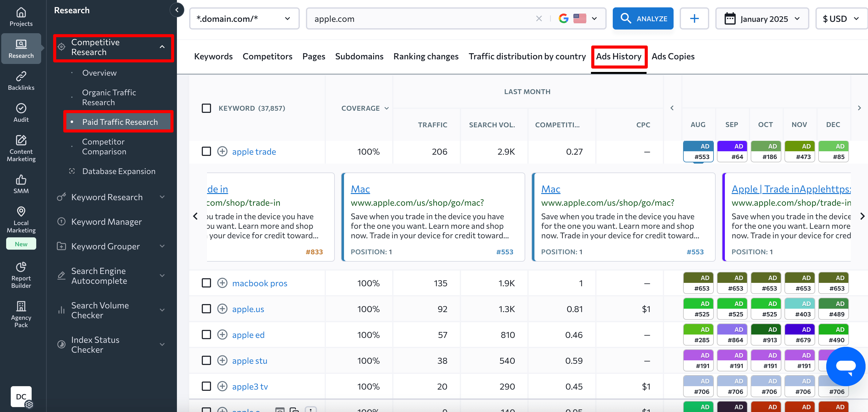Open the live chat bubble
The image size is (868, 412).
pos(845,366)
